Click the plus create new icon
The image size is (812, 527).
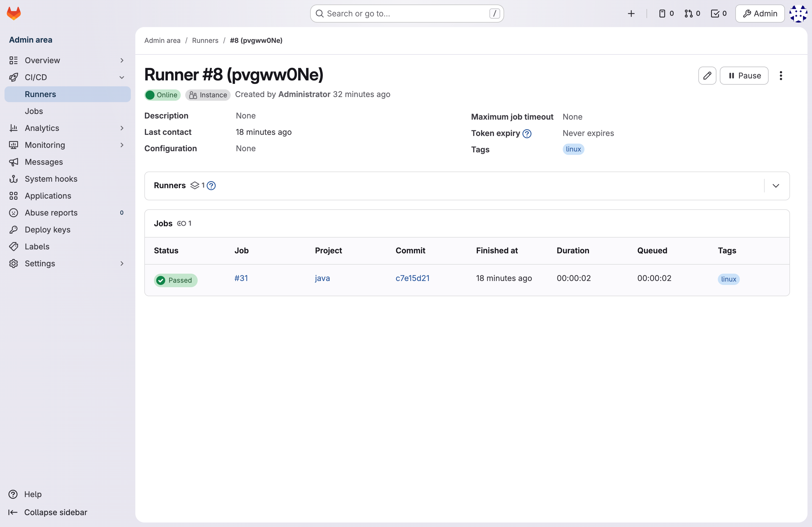coord(631,13)
